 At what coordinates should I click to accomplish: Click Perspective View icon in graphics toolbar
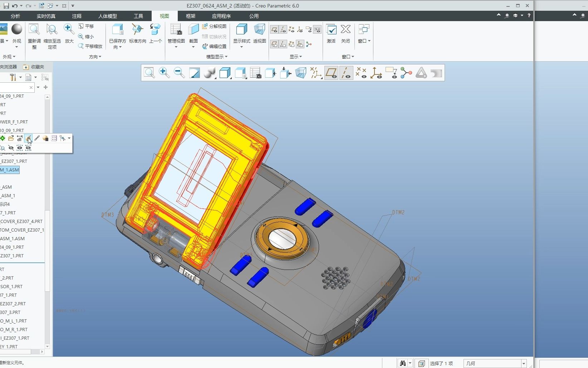coord(301,73)
